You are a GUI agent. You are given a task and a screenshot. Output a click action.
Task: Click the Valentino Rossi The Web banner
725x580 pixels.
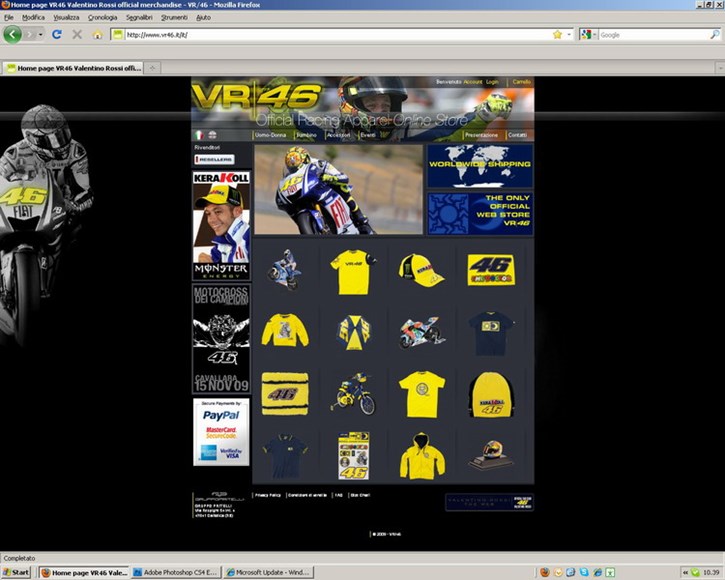pos(489,502)
